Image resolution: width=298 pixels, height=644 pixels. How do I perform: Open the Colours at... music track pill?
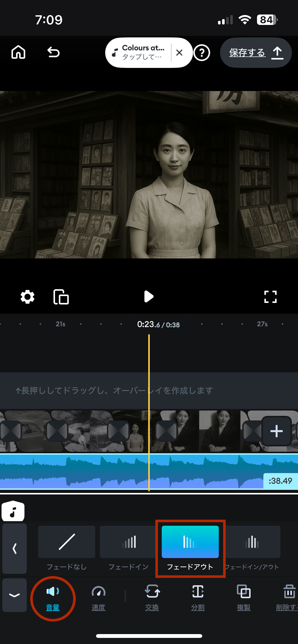point(139,53)
